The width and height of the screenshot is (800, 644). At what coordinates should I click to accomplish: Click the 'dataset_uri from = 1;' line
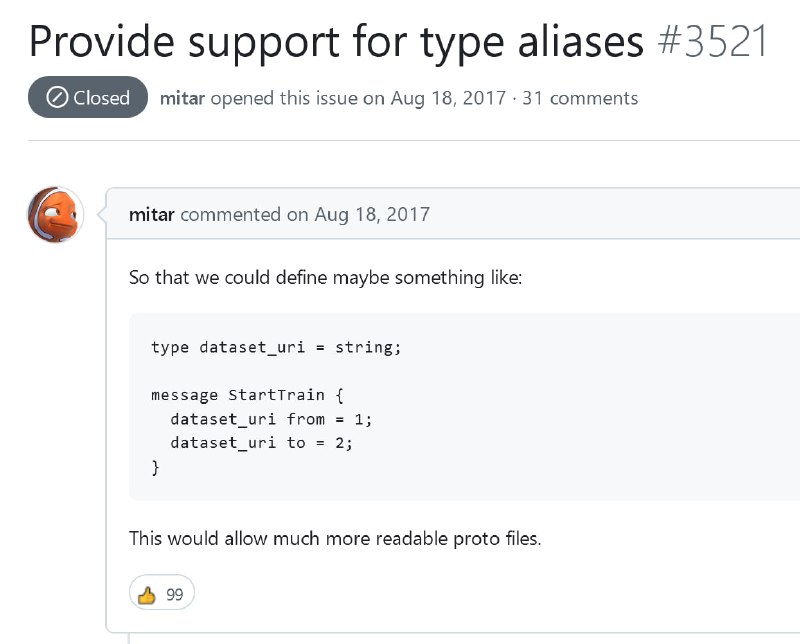coord(271,419)
